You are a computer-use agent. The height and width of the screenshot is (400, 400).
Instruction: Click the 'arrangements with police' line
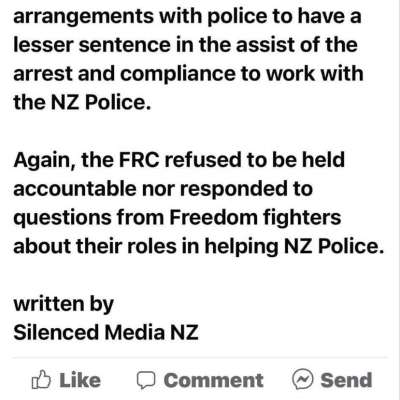point(187,16)
